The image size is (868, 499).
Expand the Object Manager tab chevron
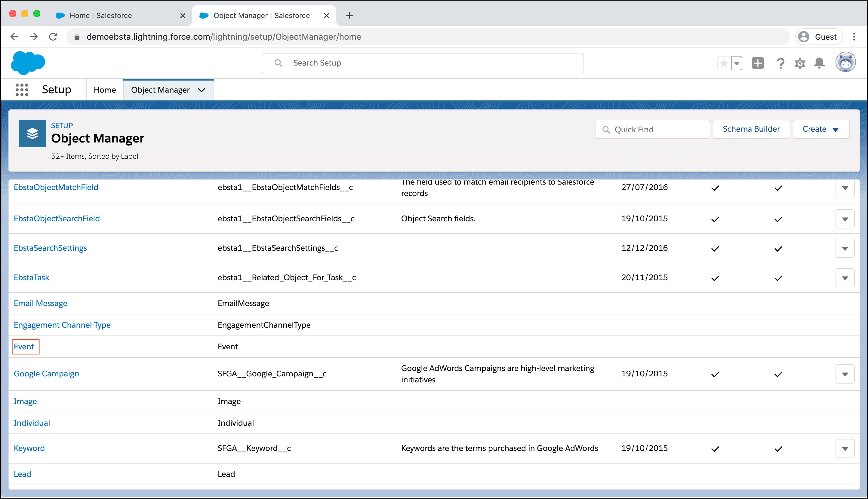pos(202,90)
